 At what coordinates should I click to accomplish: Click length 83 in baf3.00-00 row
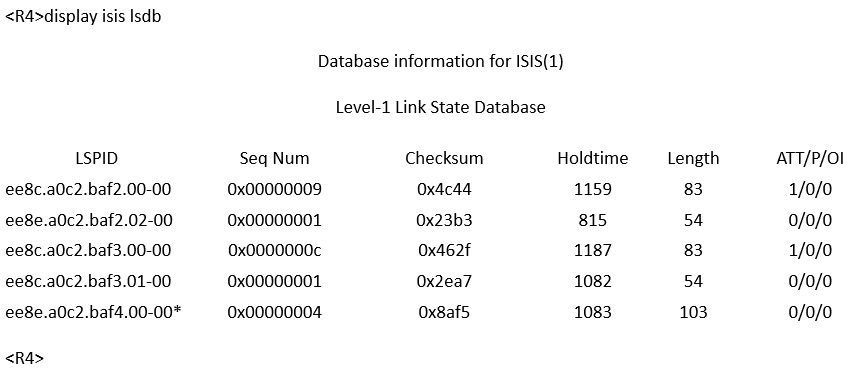pos(693,250)
